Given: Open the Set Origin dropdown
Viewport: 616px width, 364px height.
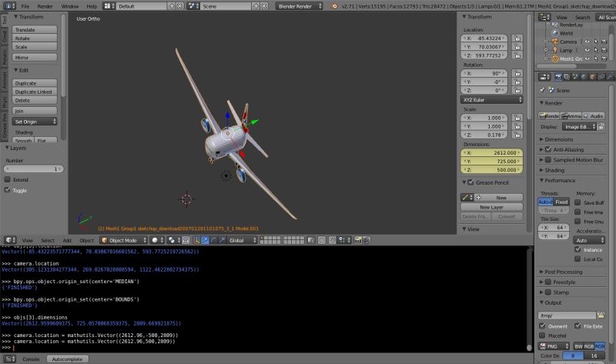Looking at the screenshot, I should pos(35,122).
